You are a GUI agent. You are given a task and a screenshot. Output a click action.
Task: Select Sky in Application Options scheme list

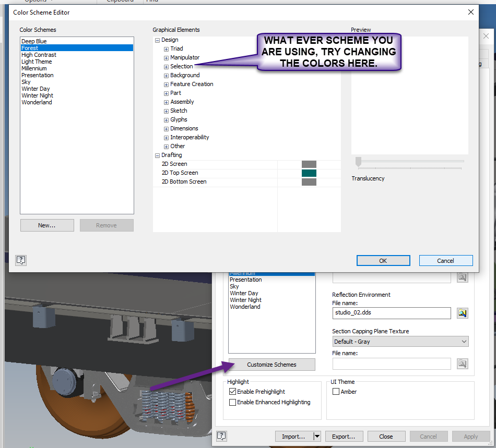271,286
